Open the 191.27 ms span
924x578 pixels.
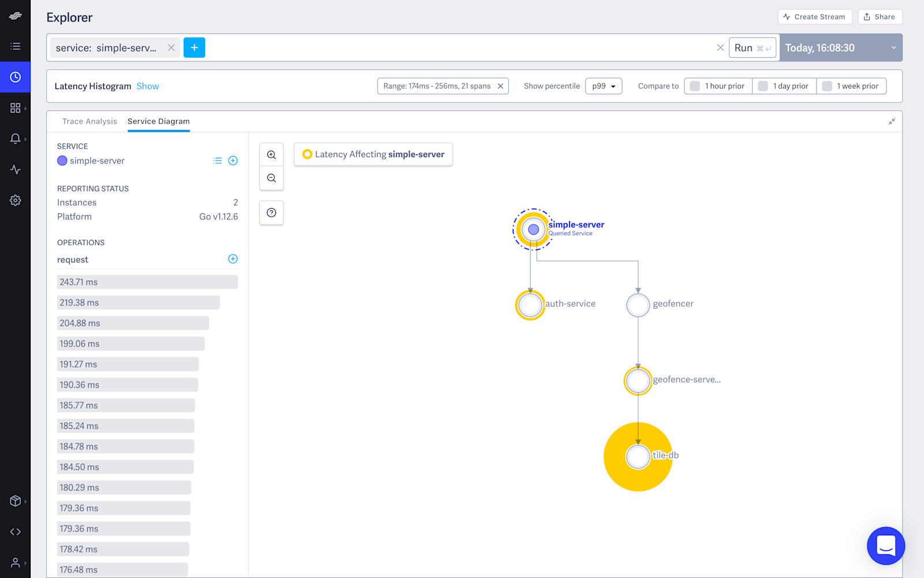point(128,364)
